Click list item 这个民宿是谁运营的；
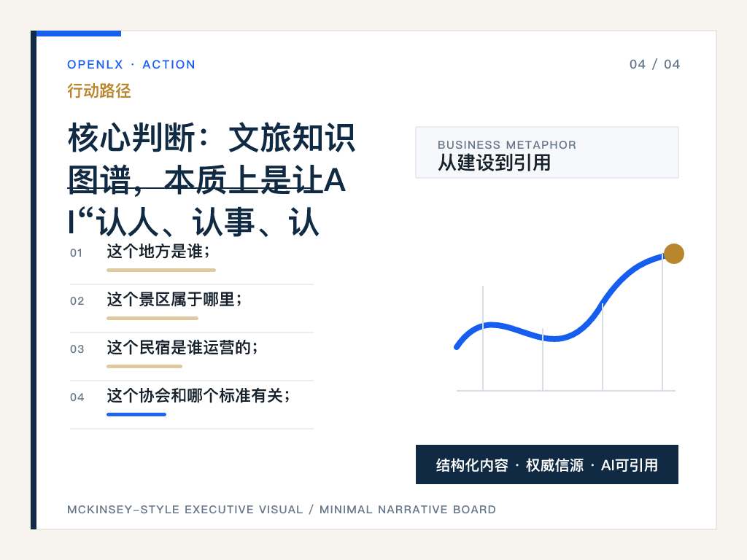 pyautogui.click(x=182, y=348)
